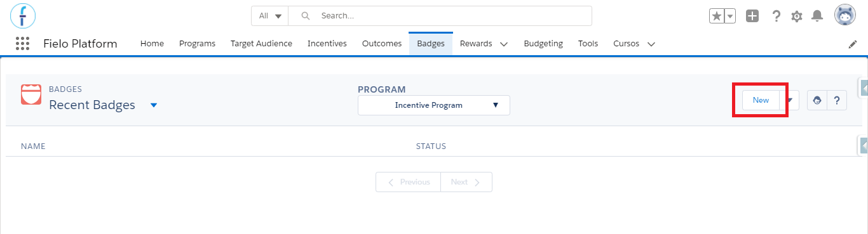Open the Budgeting tab
The image size is (868, 234).
[x=543, y=44]
